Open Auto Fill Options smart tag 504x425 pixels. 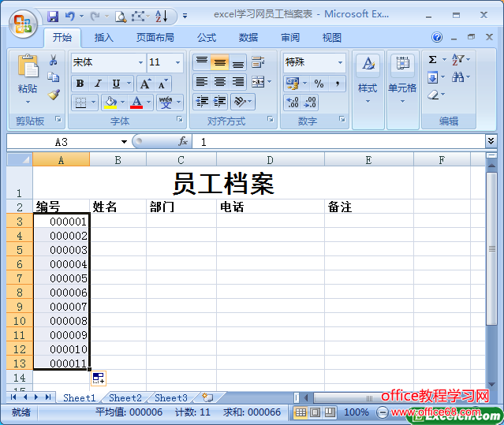[99, 378]
